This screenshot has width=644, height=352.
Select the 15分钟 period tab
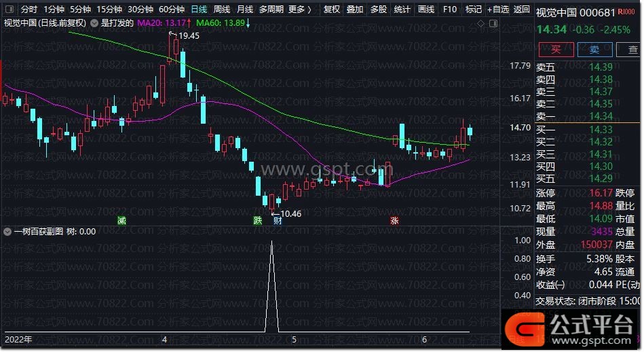click(109, 9)
